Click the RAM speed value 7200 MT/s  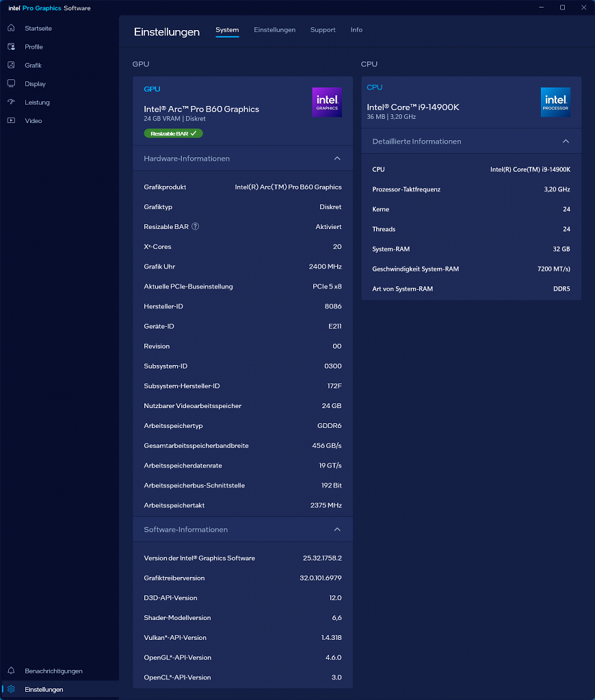pyautogui.click(x=554, y=269)
